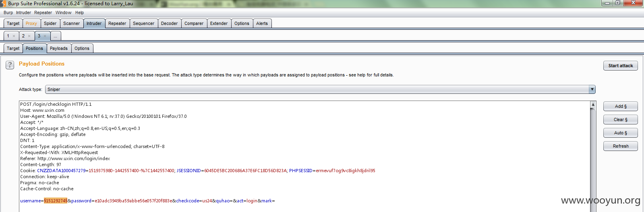Open the top-level Options tab

242,23
